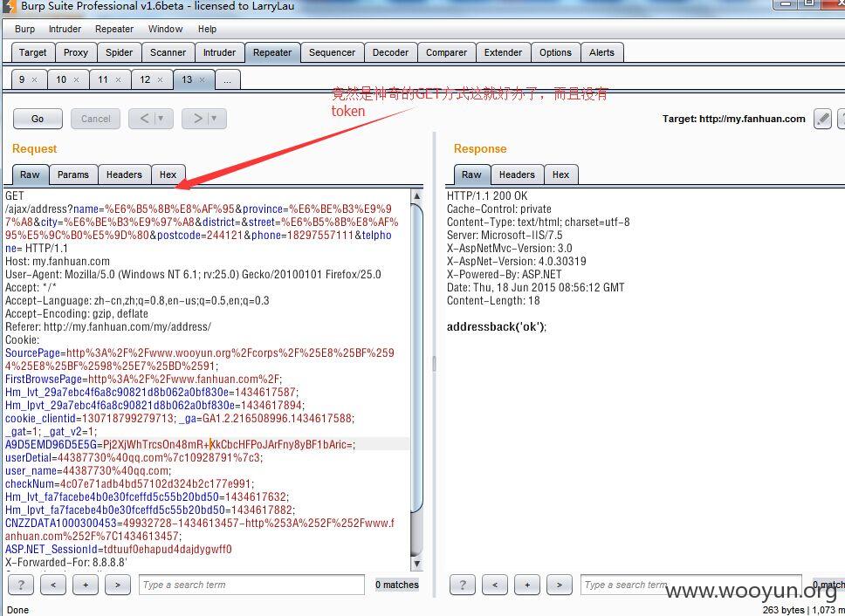This screenshot has width=845, height=616.
Task: Click request search plus options button
Action: [x=86, y=585]
